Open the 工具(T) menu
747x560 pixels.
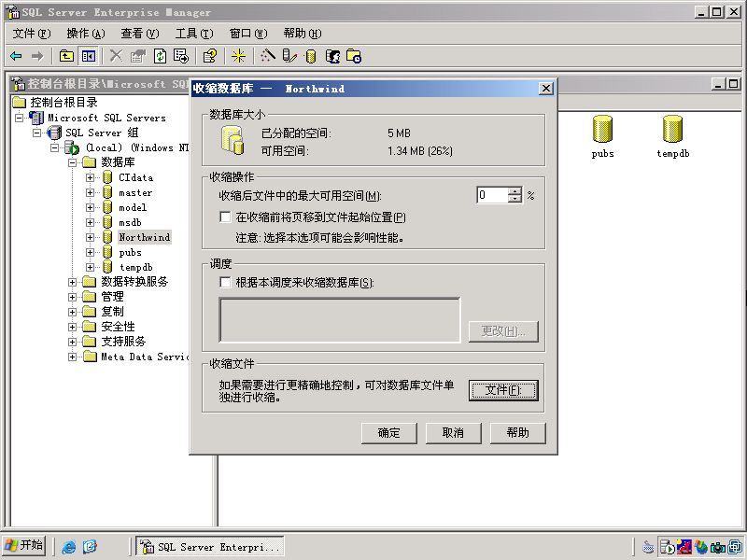[194, 34]
